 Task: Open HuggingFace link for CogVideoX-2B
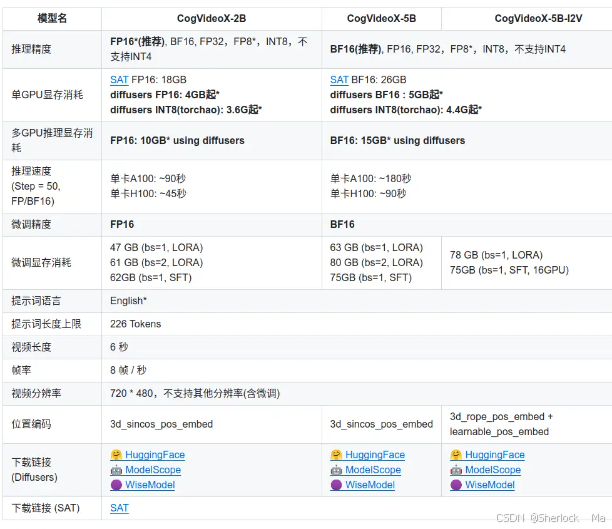155,455
